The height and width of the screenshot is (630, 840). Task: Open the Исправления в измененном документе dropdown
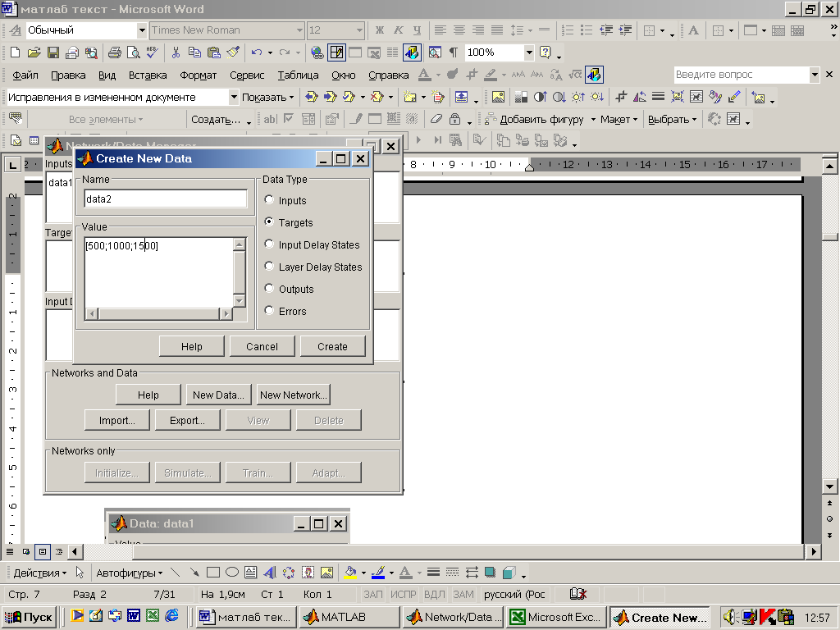click(234, 98)
